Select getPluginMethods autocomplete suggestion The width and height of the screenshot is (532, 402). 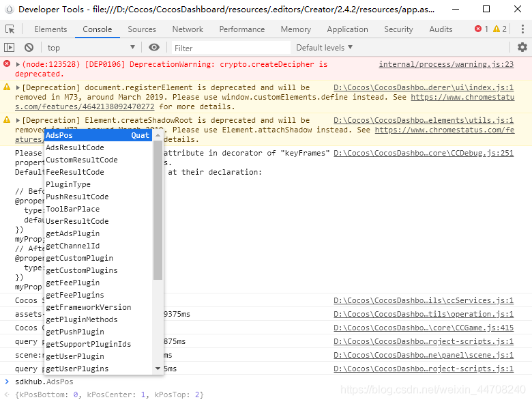click(x=98, y=319)
